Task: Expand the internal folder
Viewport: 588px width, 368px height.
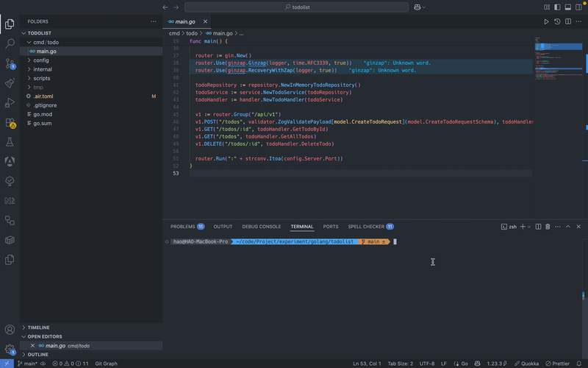Action: coord(29,69)
